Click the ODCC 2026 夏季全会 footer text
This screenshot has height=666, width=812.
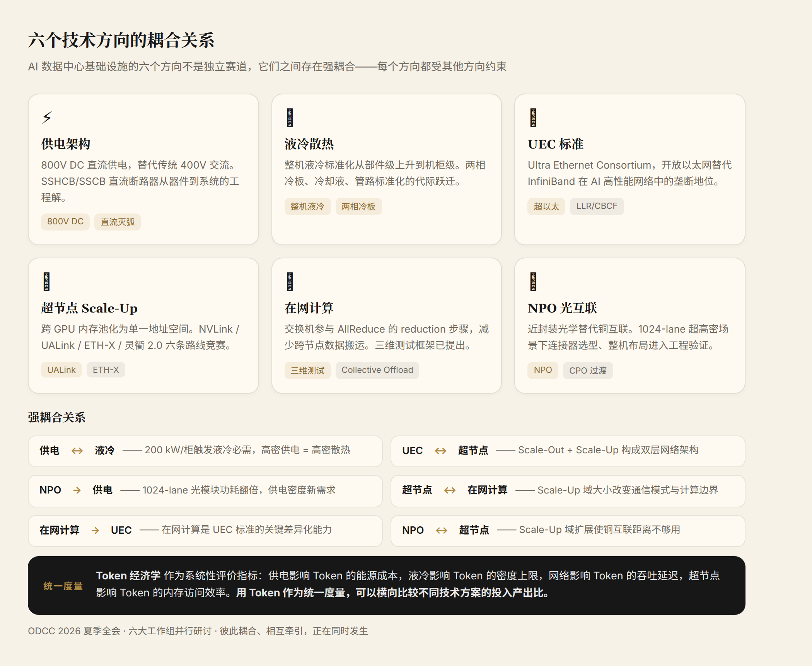coord(198,631)
